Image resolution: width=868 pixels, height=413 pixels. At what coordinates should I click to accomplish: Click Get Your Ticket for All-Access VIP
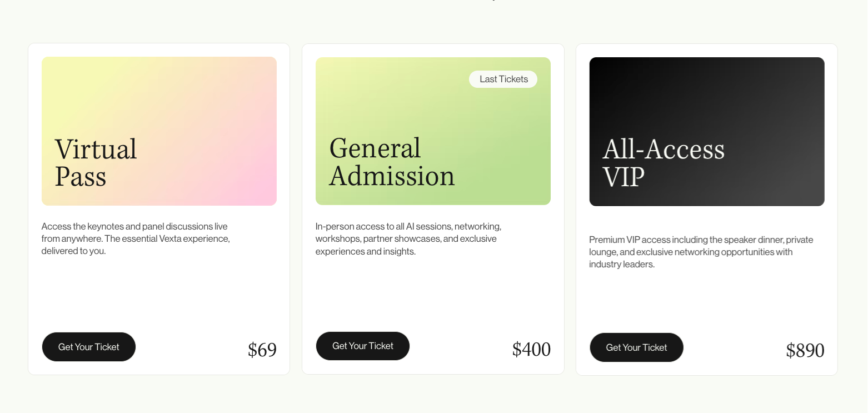tap(637, 347)
